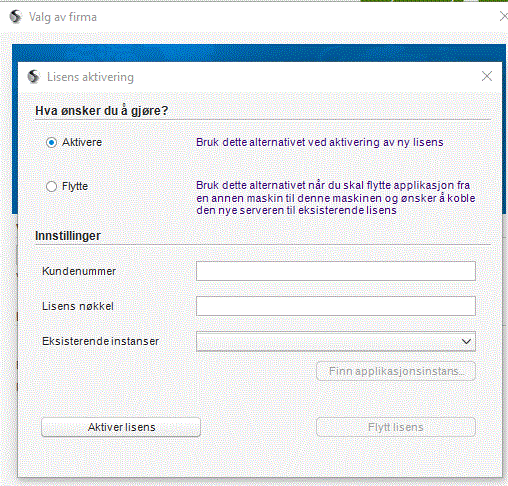Click the Kundenummer input field

pyautogui.click(x=336, y=271)
